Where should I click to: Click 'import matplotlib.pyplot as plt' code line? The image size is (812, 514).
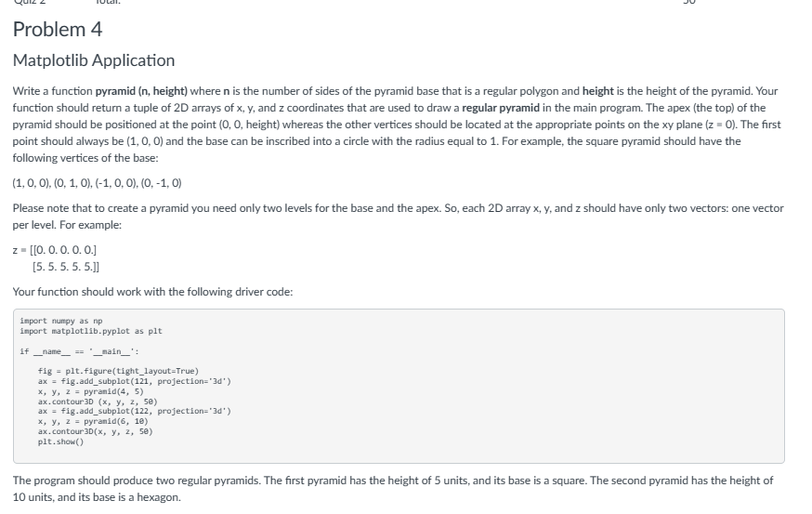tap(91, 331)
